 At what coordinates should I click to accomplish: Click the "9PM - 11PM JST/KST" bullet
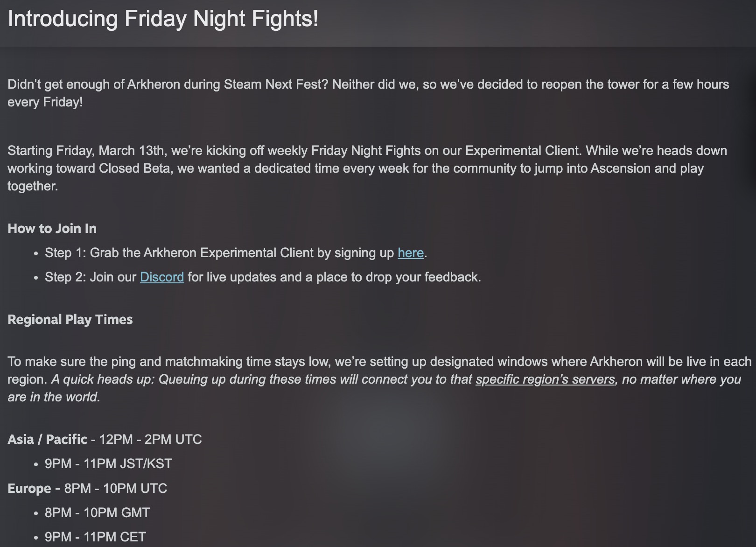(x=108, y=464)
